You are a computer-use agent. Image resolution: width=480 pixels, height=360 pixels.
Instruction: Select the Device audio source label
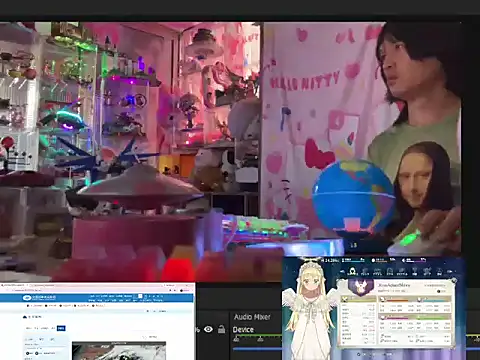point(243,330)
